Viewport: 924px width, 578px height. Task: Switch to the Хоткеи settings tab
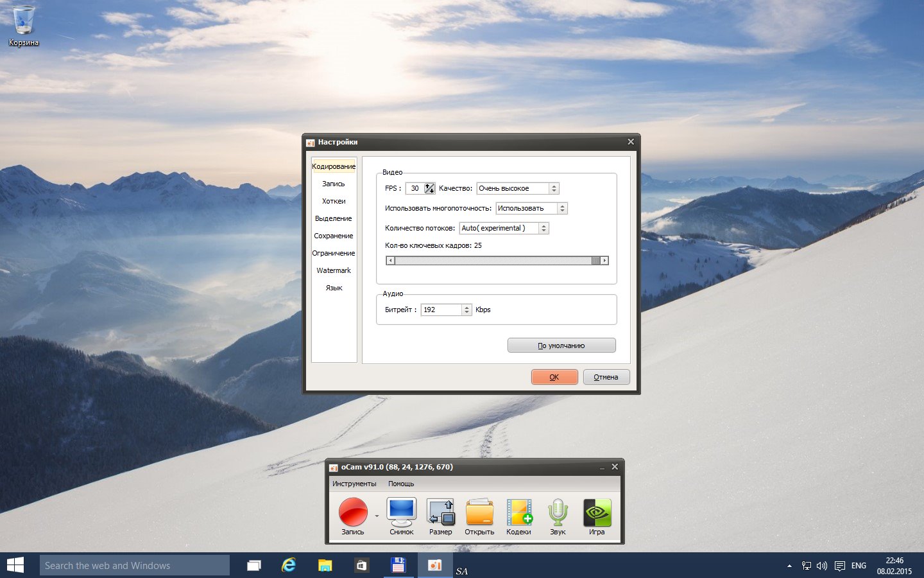[334, 201]
